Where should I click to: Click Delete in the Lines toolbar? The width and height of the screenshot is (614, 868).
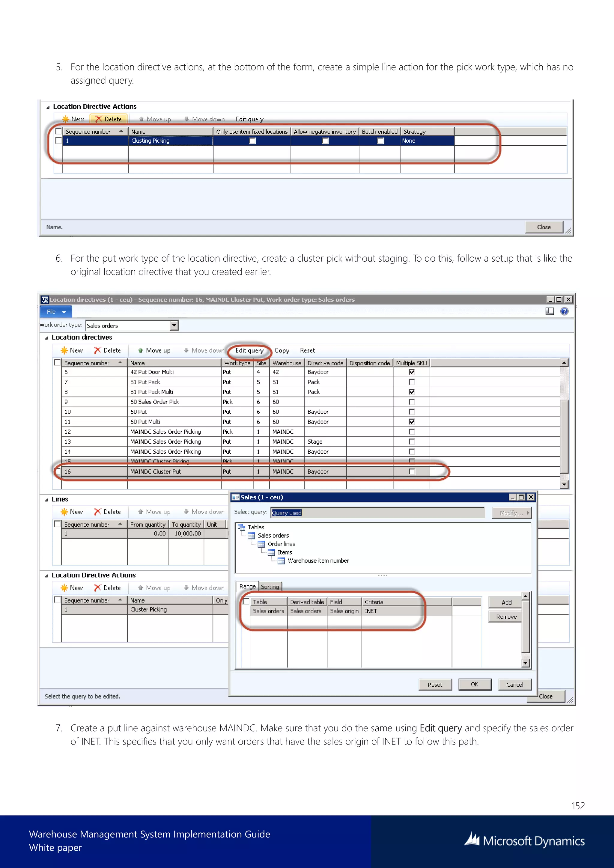pyautogui.click(x=107, y=512)
